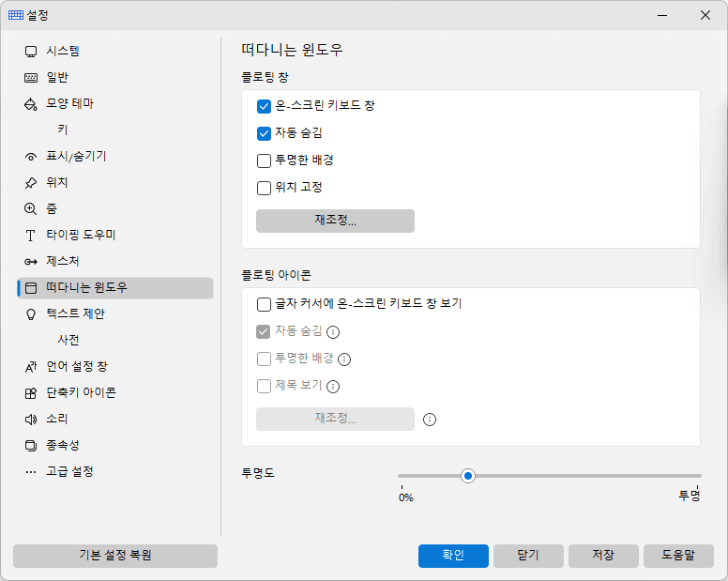This screenshot has width=728, height=581.
Task: Click the 줌 magnifier icon
Action: 31,209
